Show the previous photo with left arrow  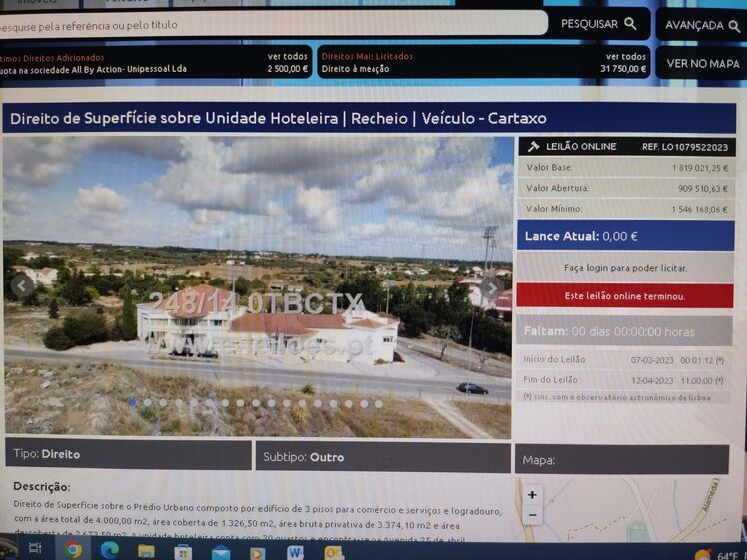(x=21, y=285)
